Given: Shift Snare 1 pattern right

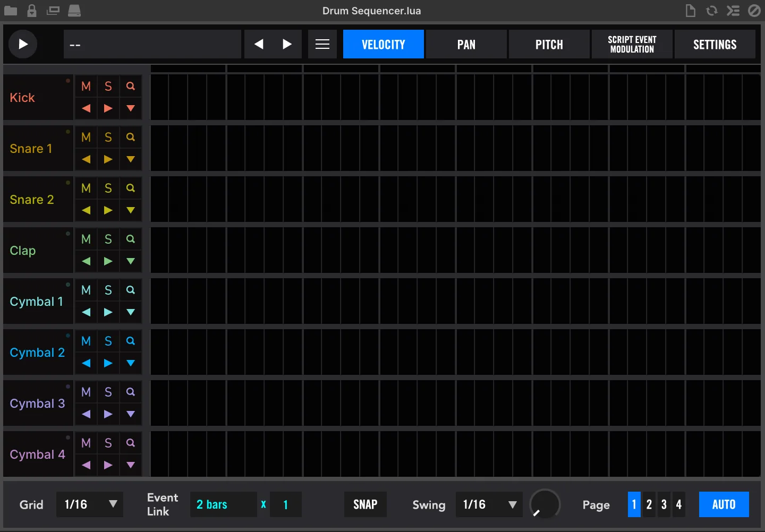Looking at the screenshot, I should coord(108,159).
